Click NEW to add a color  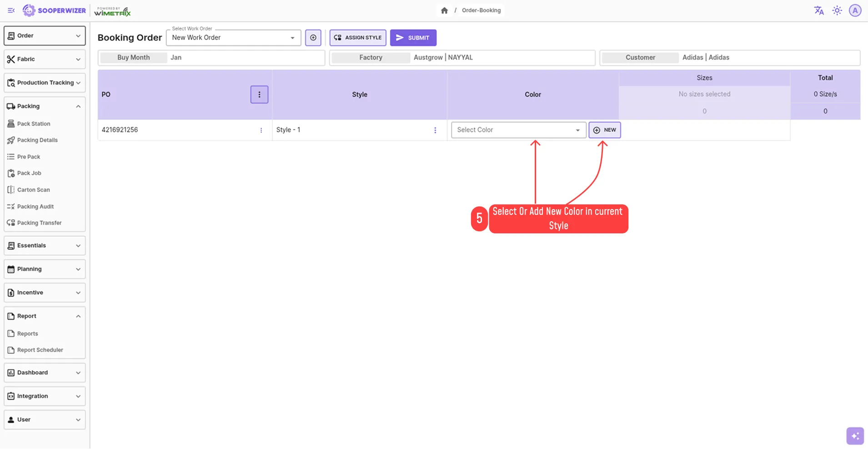coord(605,130)
